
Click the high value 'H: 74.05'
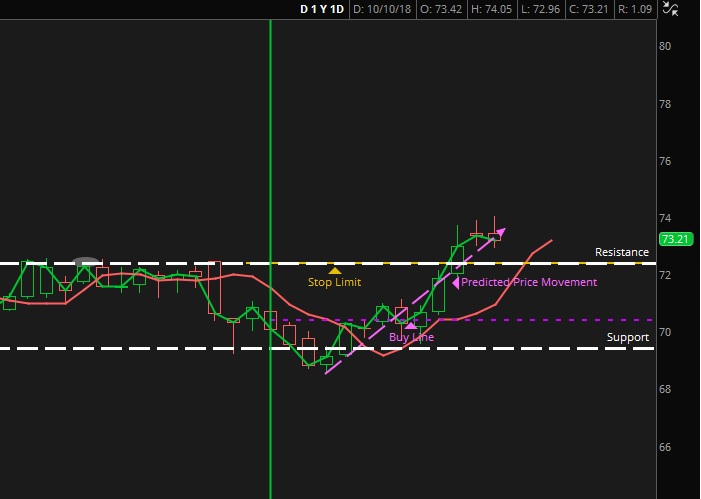click(491, 9)
